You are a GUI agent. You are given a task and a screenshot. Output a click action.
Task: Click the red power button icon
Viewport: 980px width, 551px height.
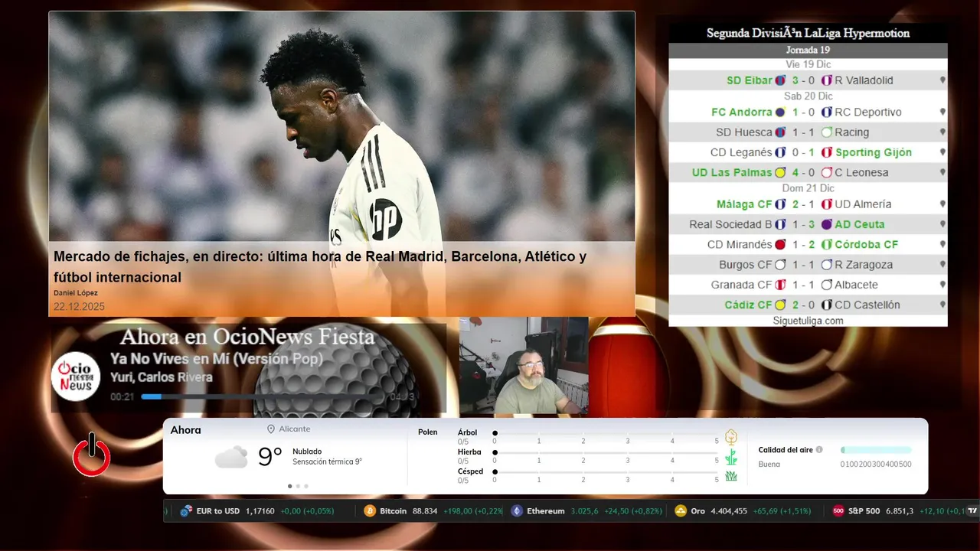point(91,455)
